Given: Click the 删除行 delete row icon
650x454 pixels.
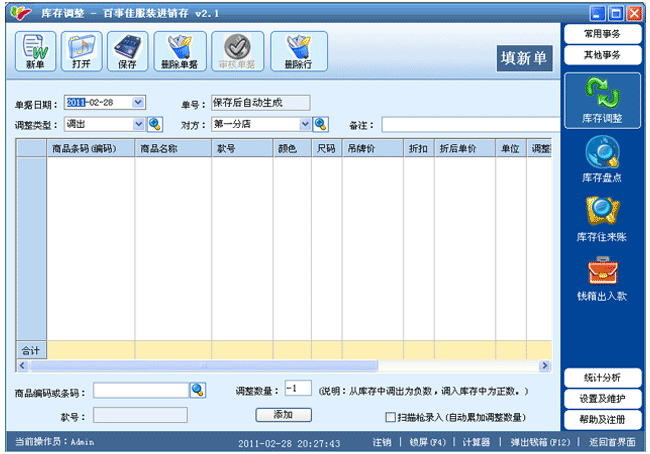Looking at the screenshot, I should [298, 51].
